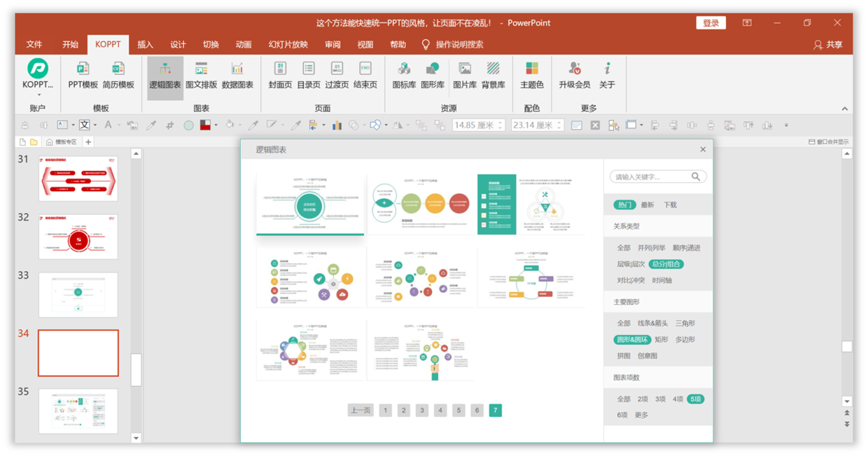Select 三角形 shape filter
The height and width of the screenshot is (456, 868).
685,324
